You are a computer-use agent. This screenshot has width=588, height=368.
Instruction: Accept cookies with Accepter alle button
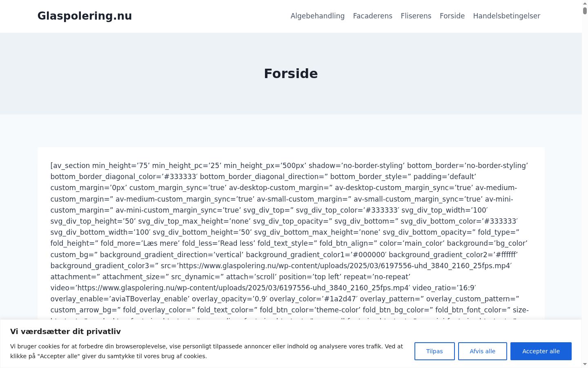pyautogui.click(x=541, y=351)
